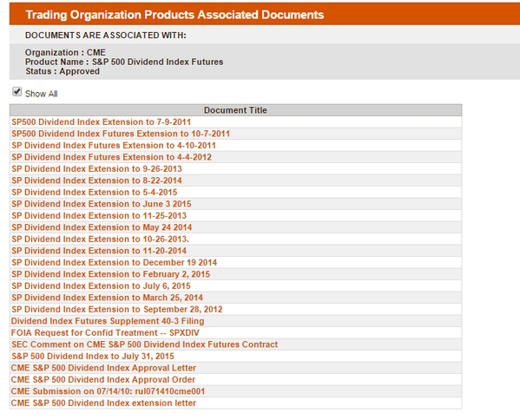The width and height of the screenshot is (520, 420).
Task: Click the Status : Approved text
Action: tap(63, 71)
